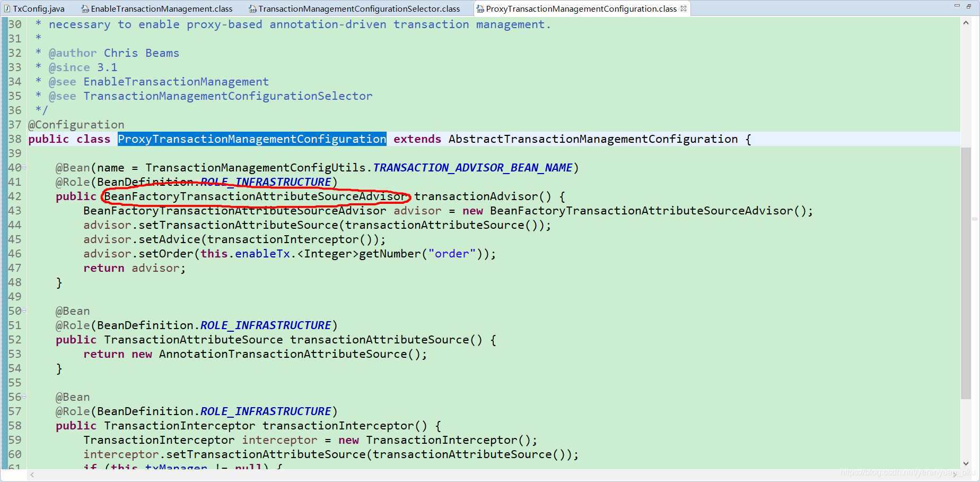This screenshot has width=980, height=482.
Task: Maximize the editor pane
Action: 969,6
